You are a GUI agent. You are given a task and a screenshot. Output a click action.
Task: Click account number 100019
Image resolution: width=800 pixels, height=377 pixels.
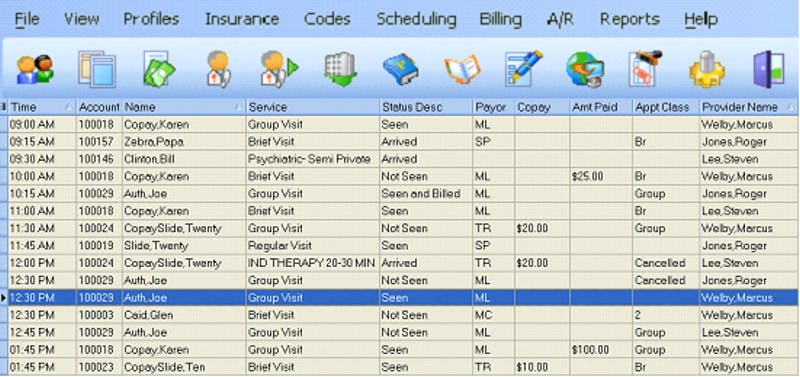click(x=99, y=246)
